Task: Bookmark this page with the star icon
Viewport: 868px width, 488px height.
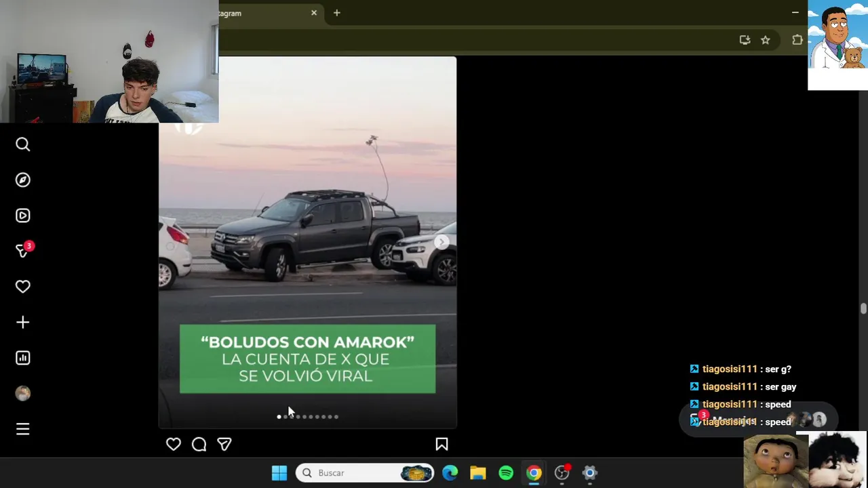Action: point(766,40)
